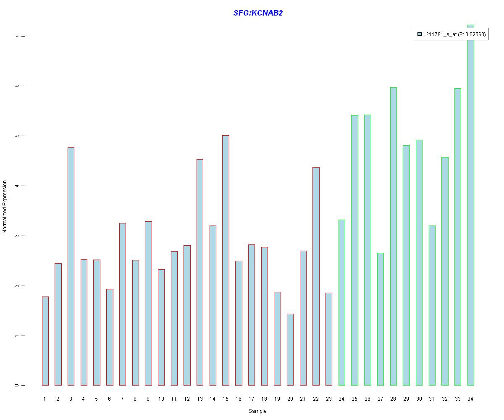Click the bar for sample 33

pyautogui.click(x=457, y=236)
